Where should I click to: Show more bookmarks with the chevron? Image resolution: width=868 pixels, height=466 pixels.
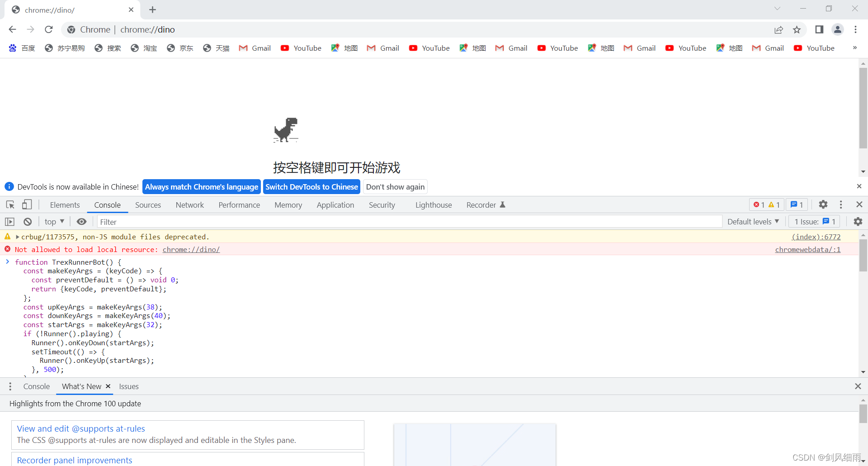pos(854,48)
